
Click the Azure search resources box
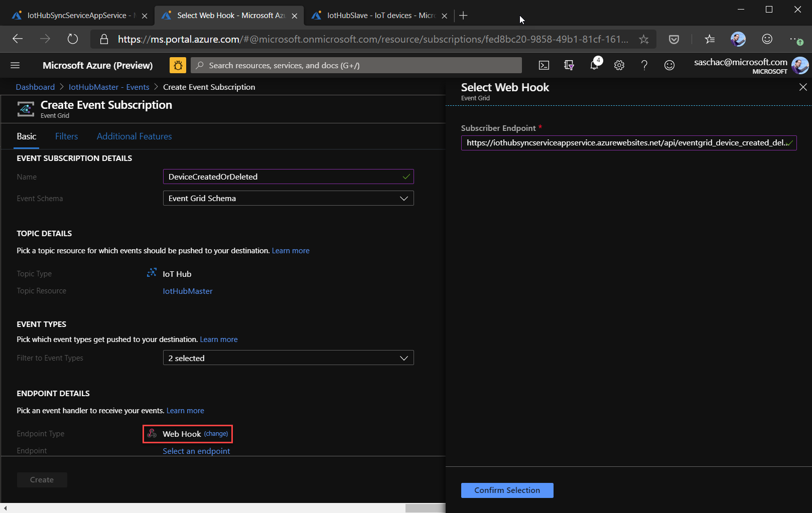pyautogui.click(x=356, y=65)
